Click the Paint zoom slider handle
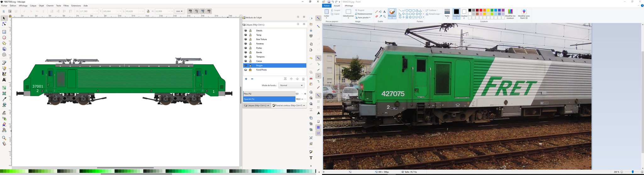The width and height of the screenshot is (644, 175). [633, 172]
